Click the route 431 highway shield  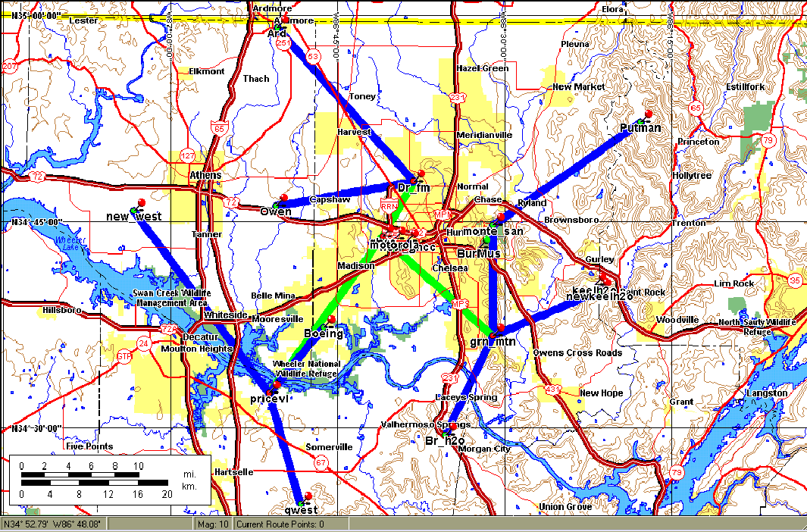552,390
